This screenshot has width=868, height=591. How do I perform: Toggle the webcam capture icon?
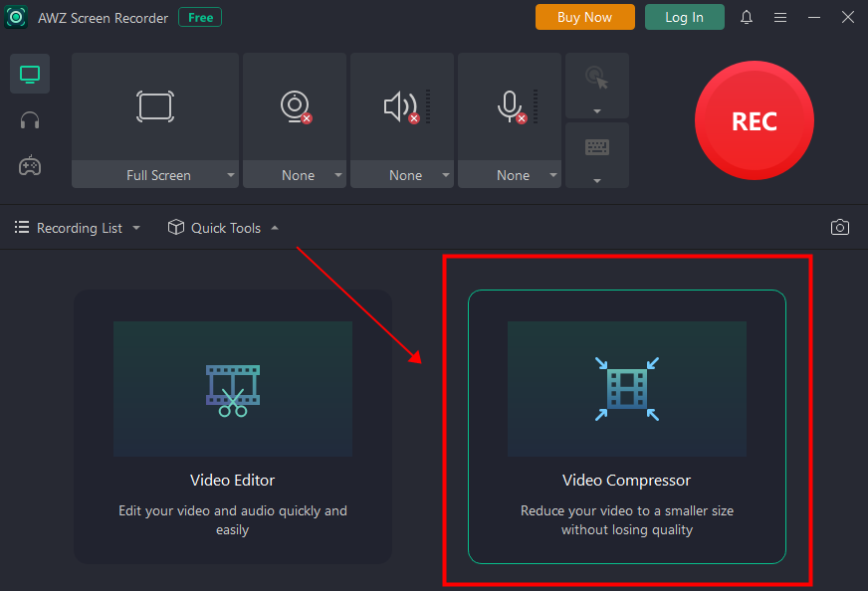coord(296,106)
